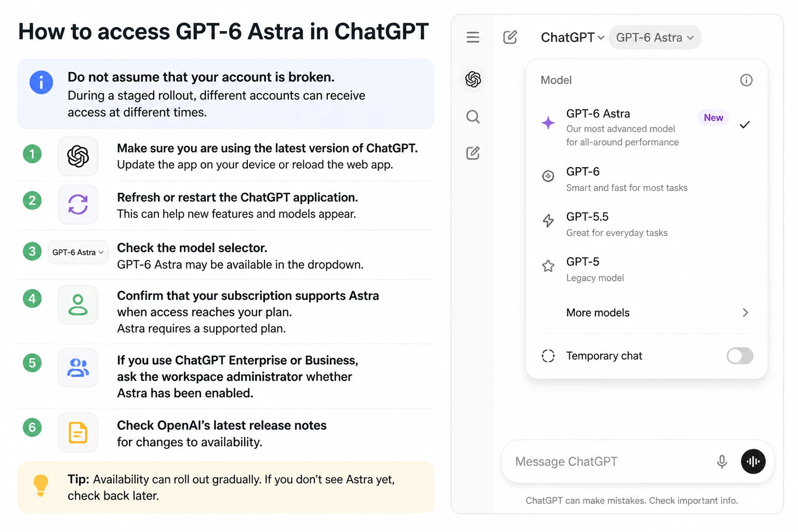Click the New badge on GPT-6 Astra
Screen dimensions: 798x532
713,118
